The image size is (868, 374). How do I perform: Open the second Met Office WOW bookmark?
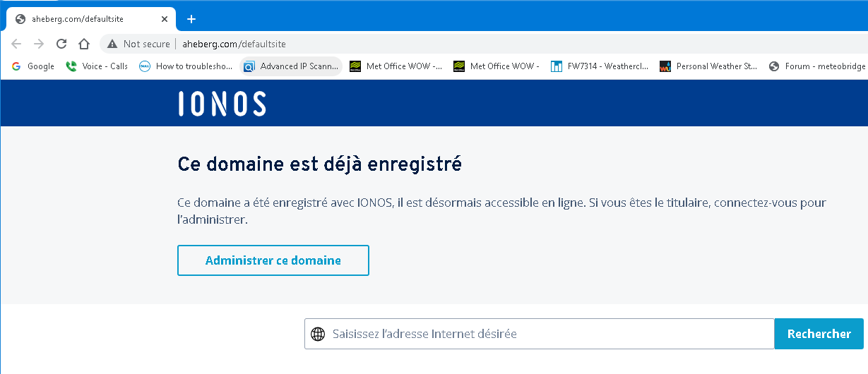497,66
